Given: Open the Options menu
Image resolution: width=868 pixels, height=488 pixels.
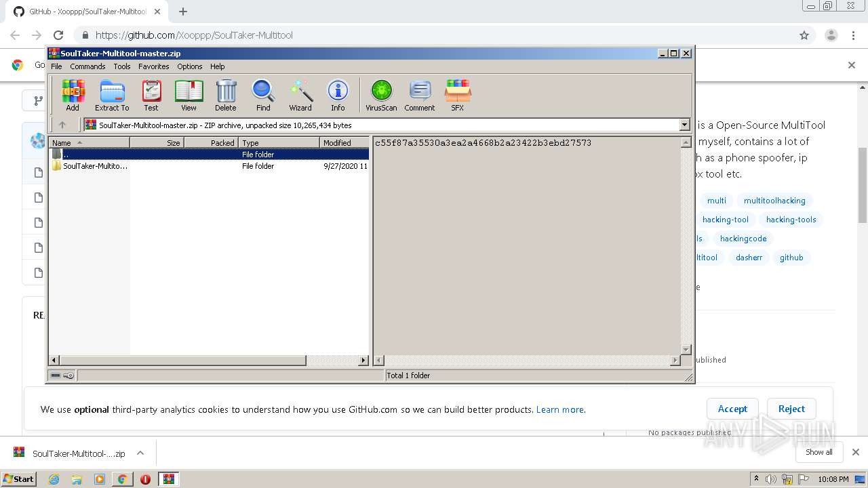Looking at the screenshot, I should coord(190,66).
